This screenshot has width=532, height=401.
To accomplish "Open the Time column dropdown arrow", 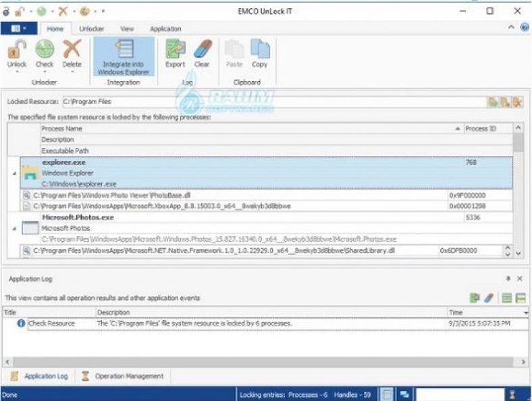I will click(x=525, y=313).
